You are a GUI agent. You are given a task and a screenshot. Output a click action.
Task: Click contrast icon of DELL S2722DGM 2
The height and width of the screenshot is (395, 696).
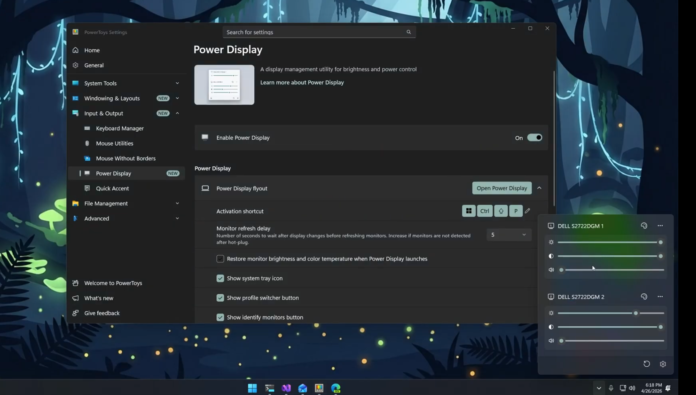point(551,327)
